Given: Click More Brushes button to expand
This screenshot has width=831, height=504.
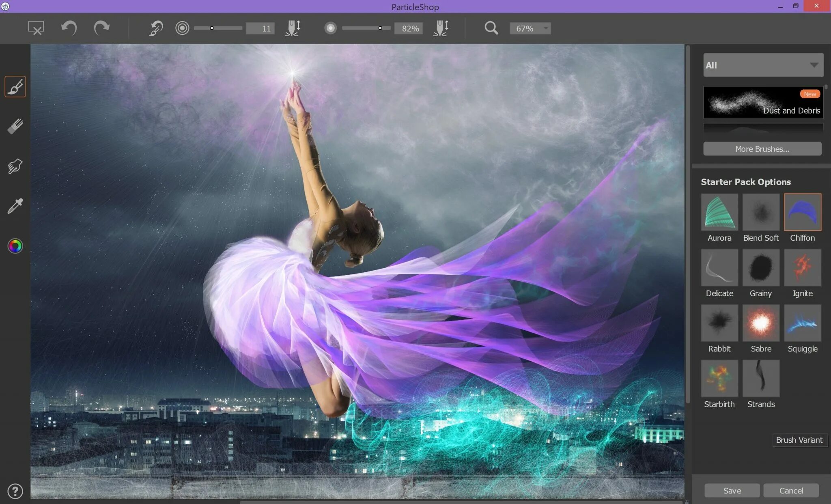Looking at the screenshot, I should coord(762,149).
